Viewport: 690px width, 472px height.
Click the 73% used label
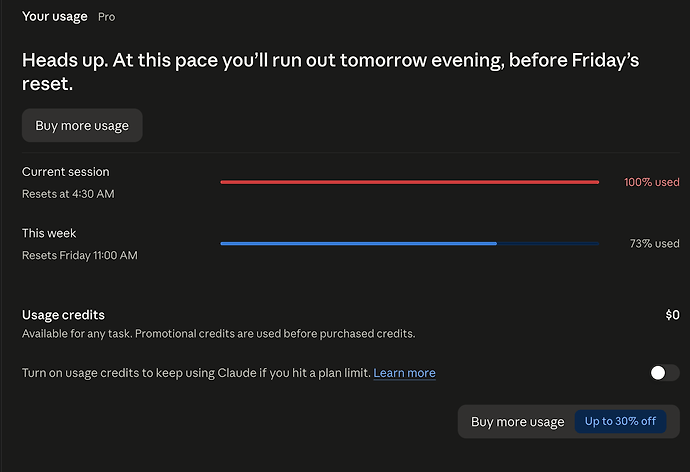tap(654, 243)
